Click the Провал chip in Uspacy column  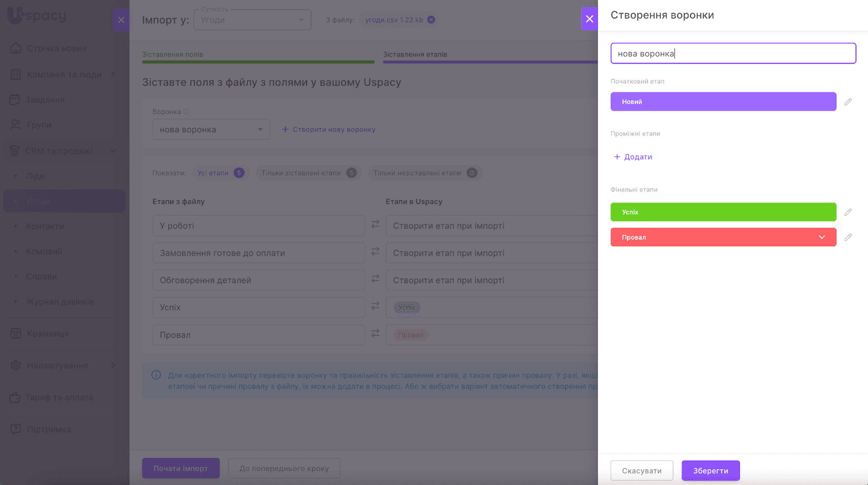pos(411,335)
